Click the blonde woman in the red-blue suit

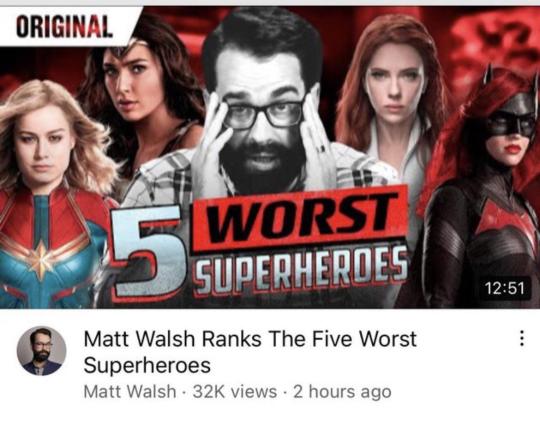[52, 195]
